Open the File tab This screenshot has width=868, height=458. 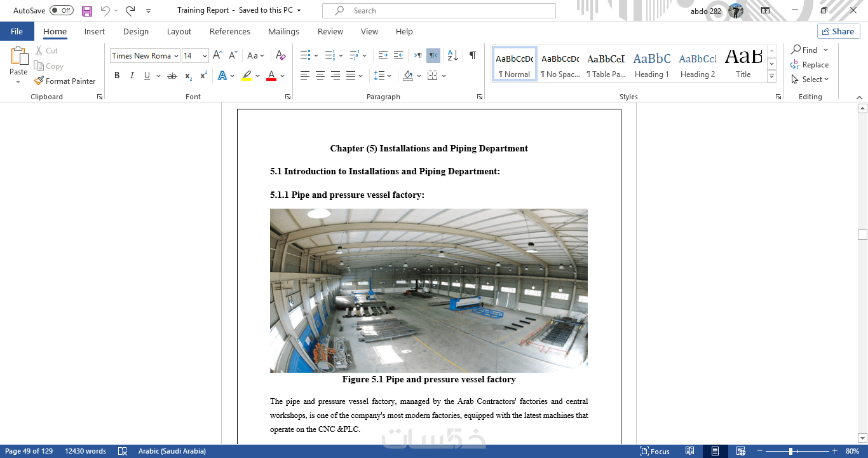pyautogui.click(x=17, y=31)
